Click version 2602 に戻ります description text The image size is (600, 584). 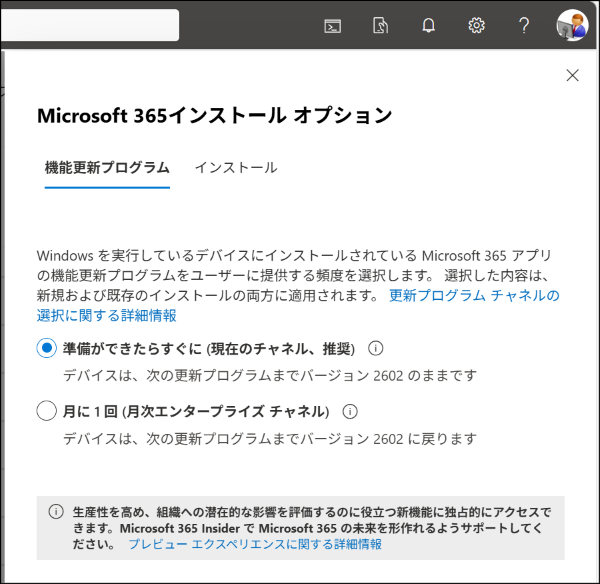point(270,438)
